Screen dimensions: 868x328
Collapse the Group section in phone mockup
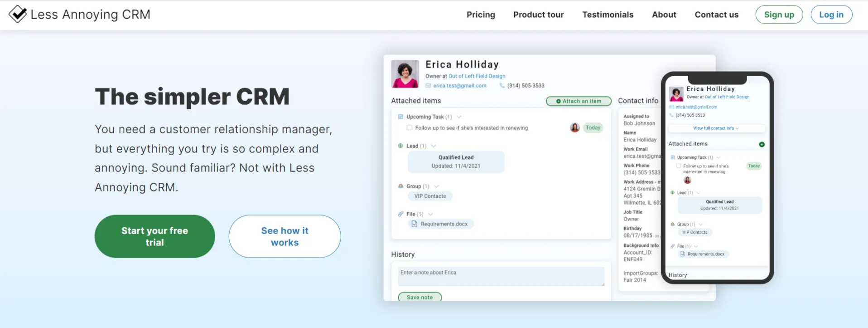700,224
